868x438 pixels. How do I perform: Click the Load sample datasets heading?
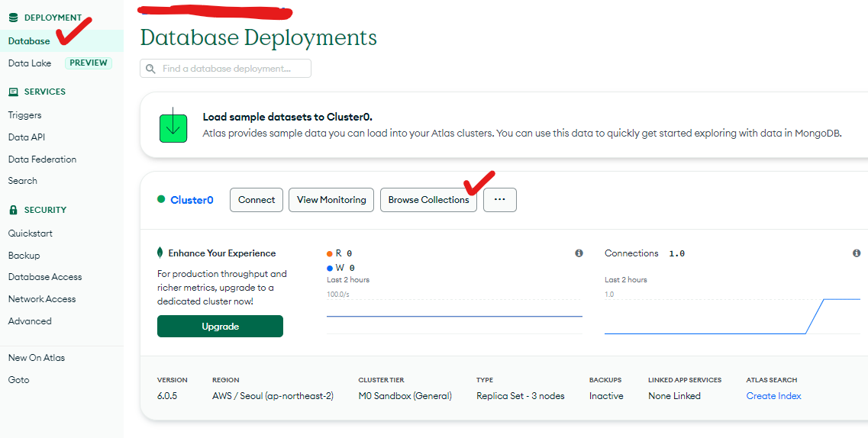coord(287,118)
